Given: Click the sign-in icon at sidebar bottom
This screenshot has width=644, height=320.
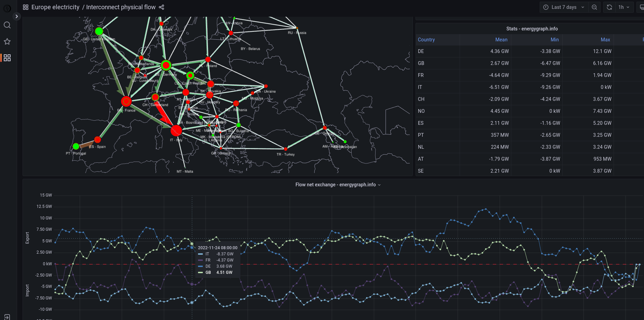Looking at the screenshot, I should 7,317.
